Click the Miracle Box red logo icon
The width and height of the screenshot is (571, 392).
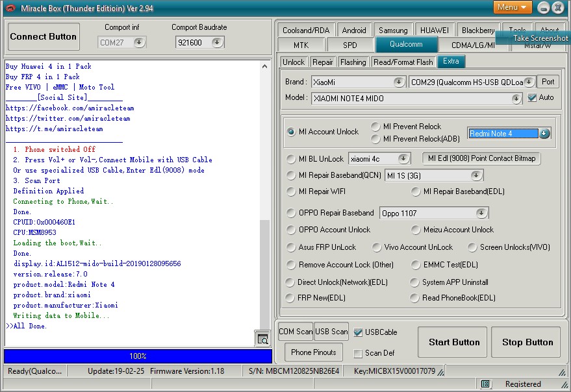(x=10, y=8)
